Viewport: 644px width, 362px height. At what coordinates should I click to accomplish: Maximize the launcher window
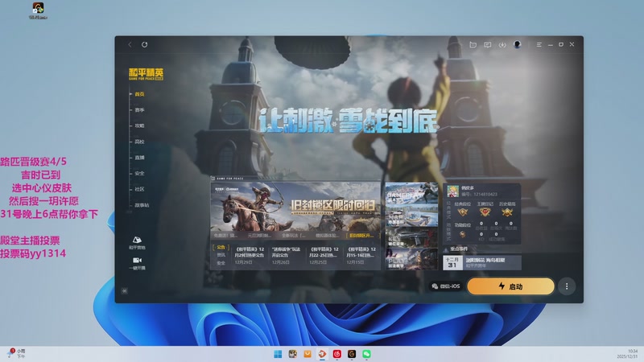click(561, 44)
